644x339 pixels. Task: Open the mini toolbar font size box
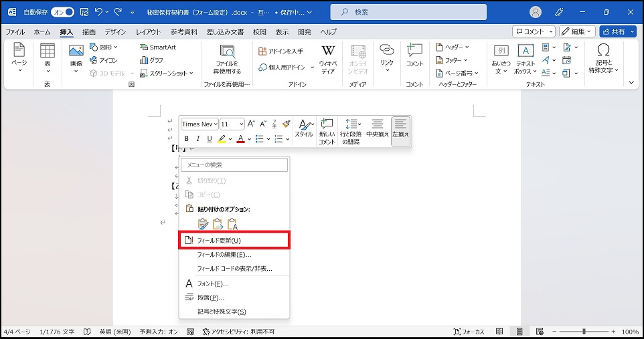click(232, 124)
